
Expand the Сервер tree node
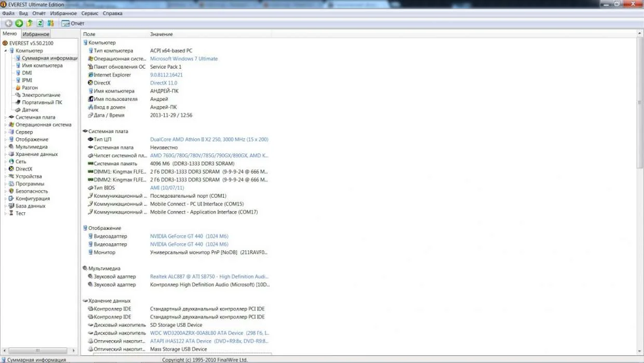point(6,132)
